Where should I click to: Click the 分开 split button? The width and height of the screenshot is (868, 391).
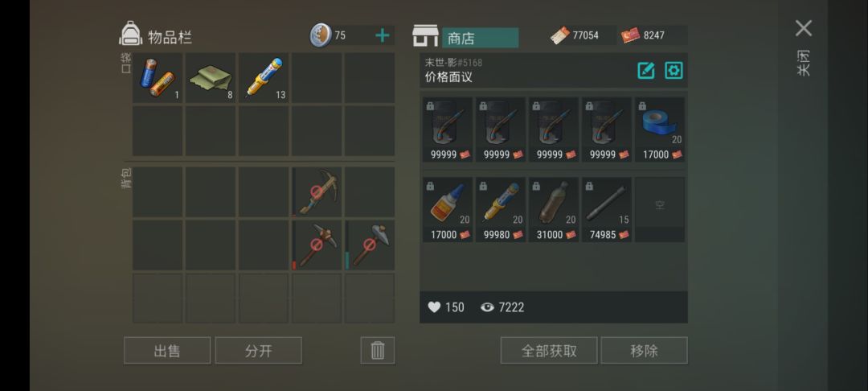click(x=259, y=351)
